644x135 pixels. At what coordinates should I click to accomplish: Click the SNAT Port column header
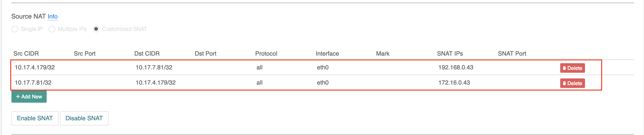pos(512,54)
